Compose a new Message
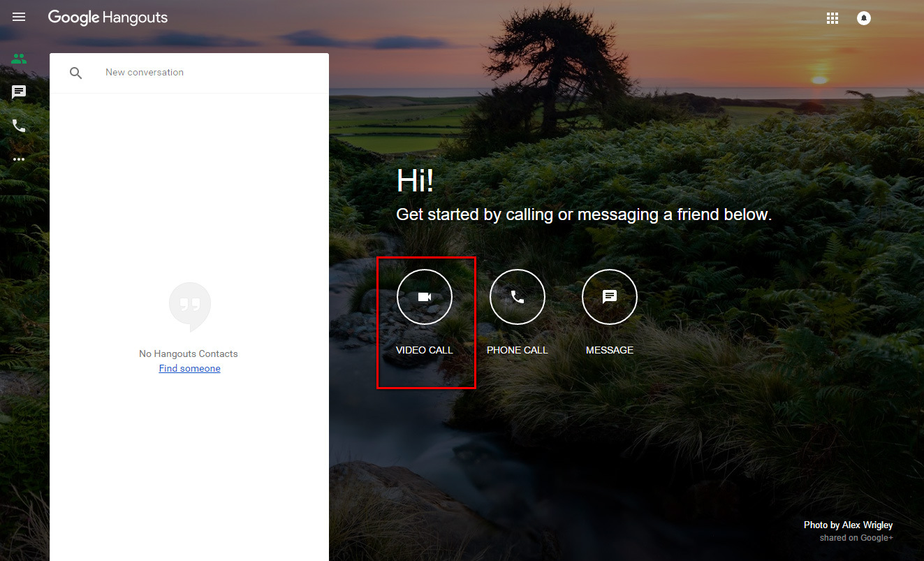The width and height of the screenshot is (924, 561). (609, 296)
